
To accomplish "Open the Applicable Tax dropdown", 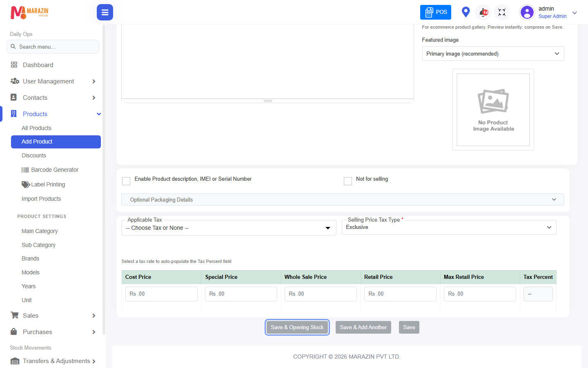I will point(229,228).
